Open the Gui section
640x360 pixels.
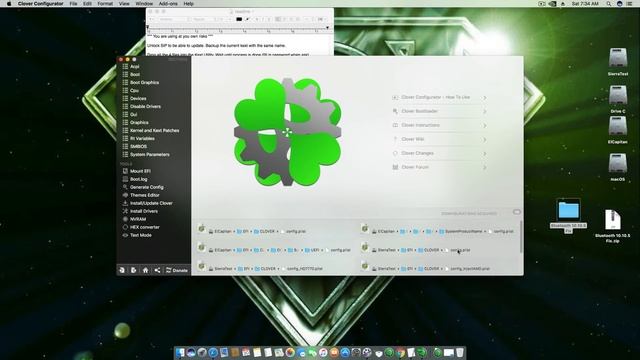[133, 115]
